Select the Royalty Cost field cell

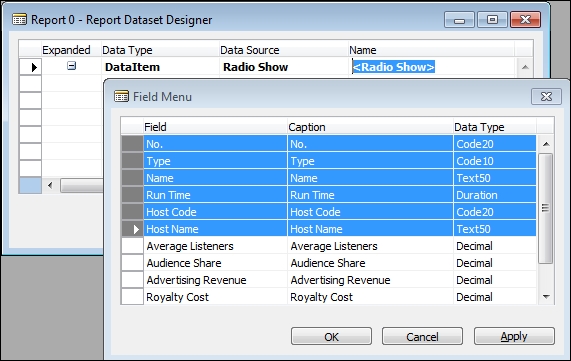point(215,297)
